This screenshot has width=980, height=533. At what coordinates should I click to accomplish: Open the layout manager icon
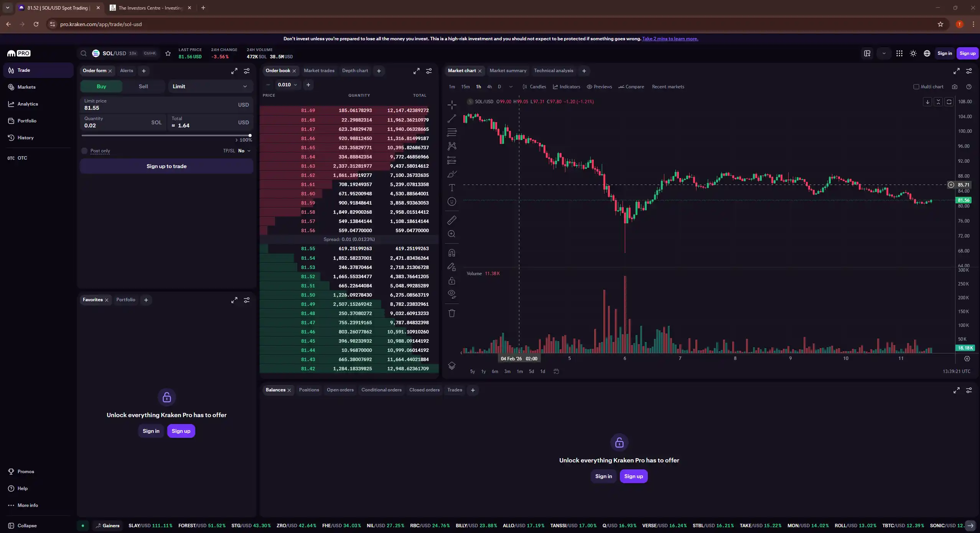(x=867, y=53)
